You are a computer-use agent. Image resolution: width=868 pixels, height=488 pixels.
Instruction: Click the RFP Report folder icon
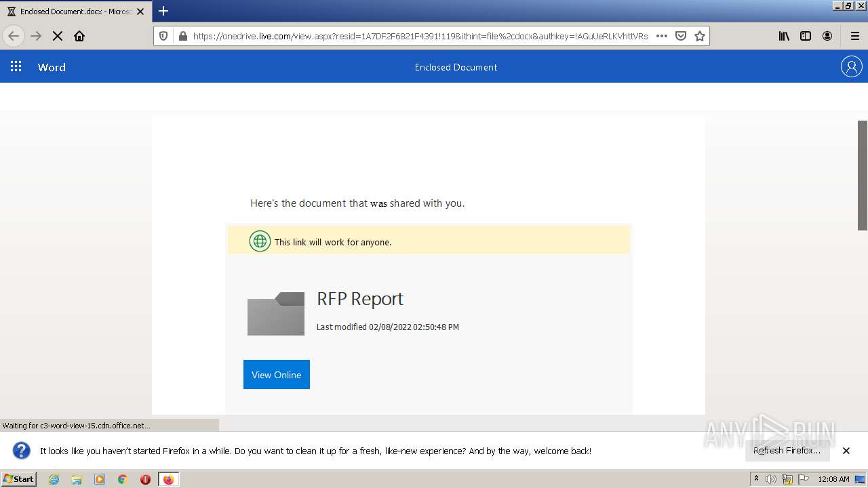click(x=276, y=314)
